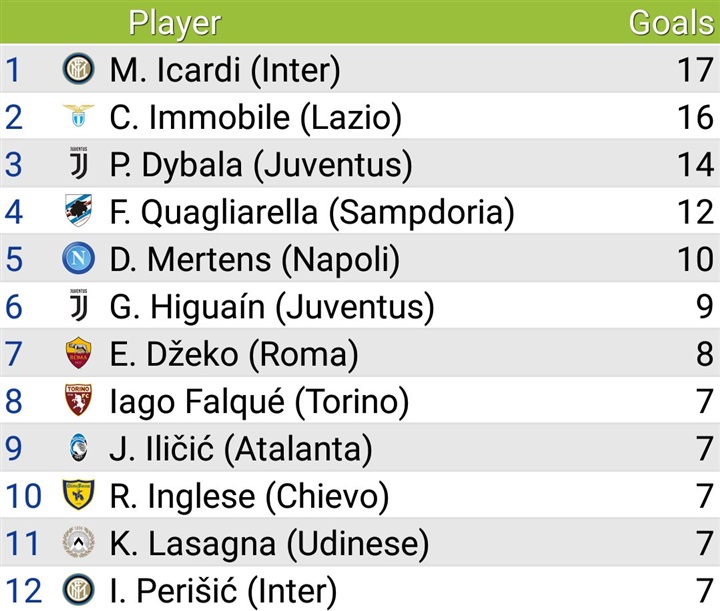Click the goal count 17 for Icardi
Image resolution: width=720 pixels, height=611 pixels.
pyautogui.click(x=694, y=71)
